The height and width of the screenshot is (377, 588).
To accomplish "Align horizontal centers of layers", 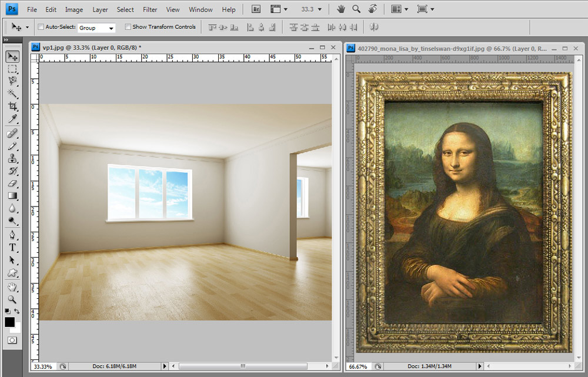I will (x=262, y=27).
